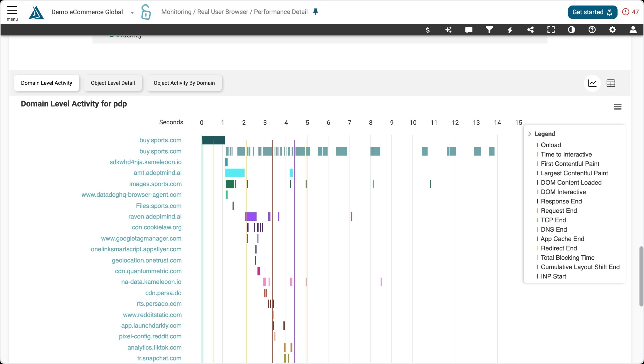The height and width of the screenshot is (364, 644).
Task: Toggle the INP Start legend entry
Action: 551,276
